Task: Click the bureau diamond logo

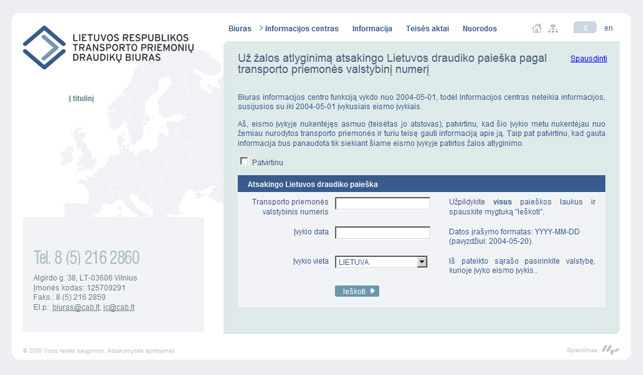Action: [x=44, y=47]
